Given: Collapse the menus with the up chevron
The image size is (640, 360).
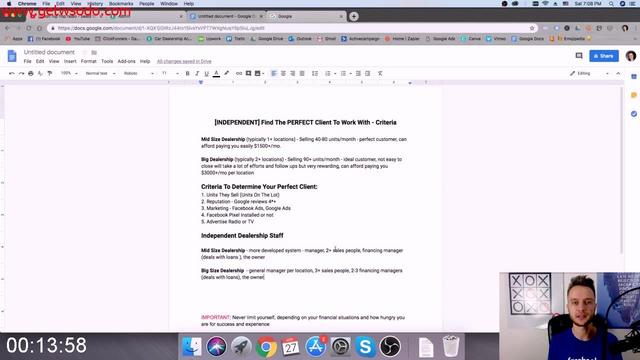Looking at the screenshot, I should point(618,73).
